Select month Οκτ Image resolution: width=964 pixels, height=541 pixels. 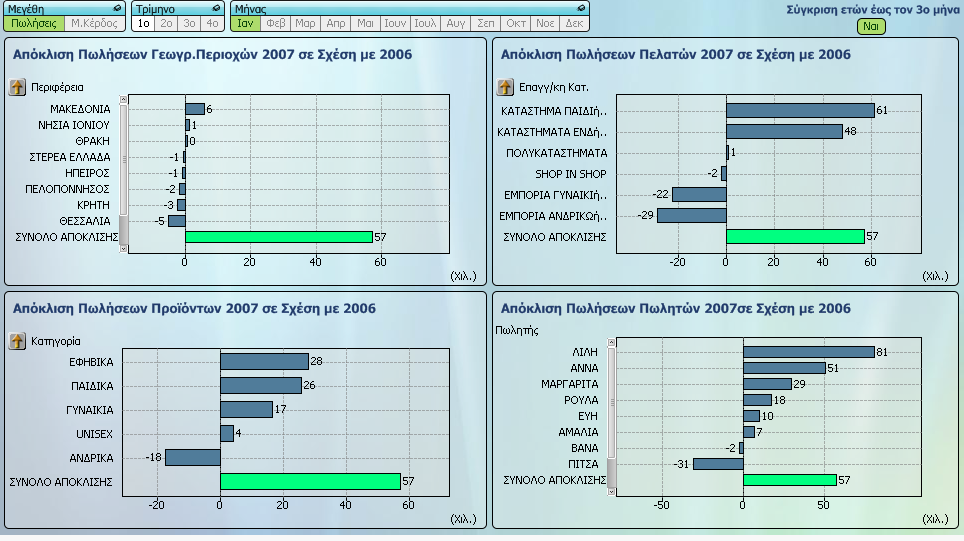tap(515, 23)
